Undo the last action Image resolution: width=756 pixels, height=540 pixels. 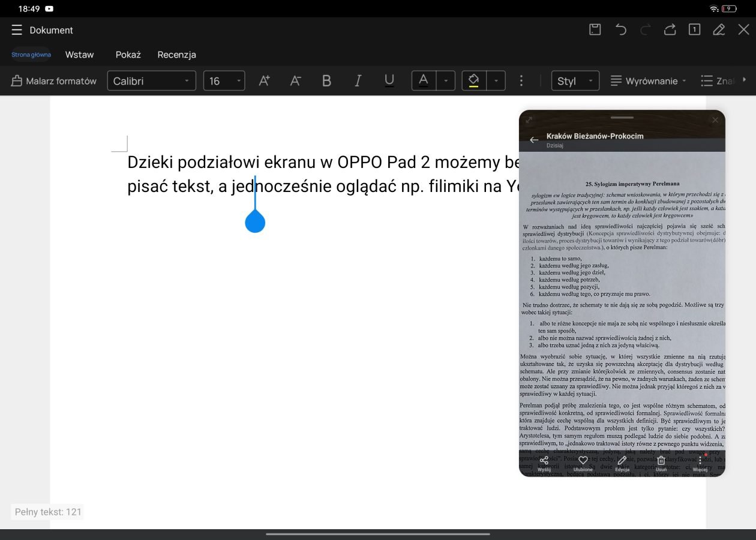tap(621, 29)
